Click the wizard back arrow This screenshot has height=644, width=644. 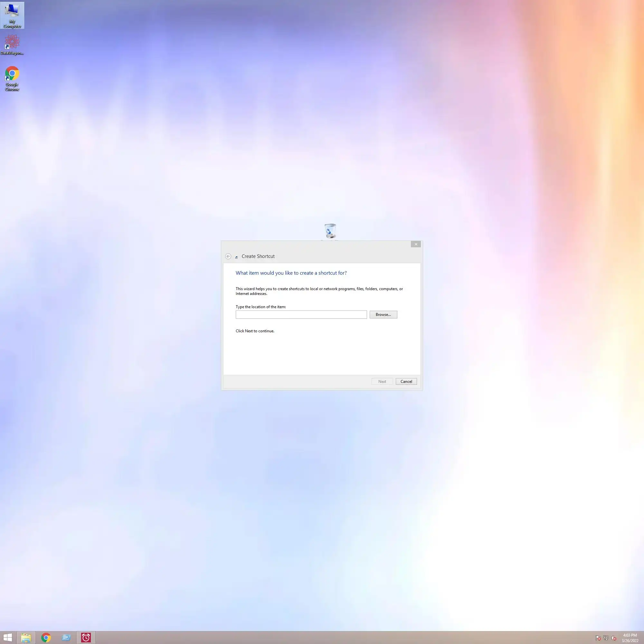click(x=228, y=256)
